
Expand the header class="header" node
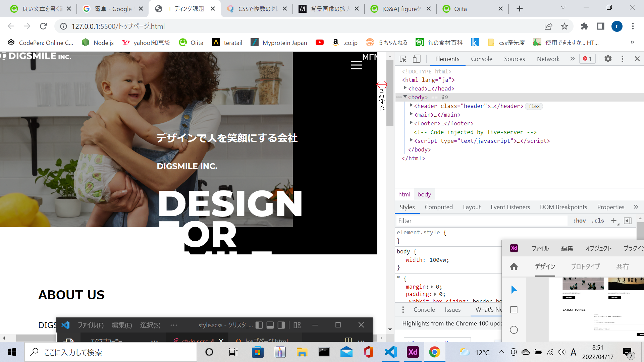411,106
